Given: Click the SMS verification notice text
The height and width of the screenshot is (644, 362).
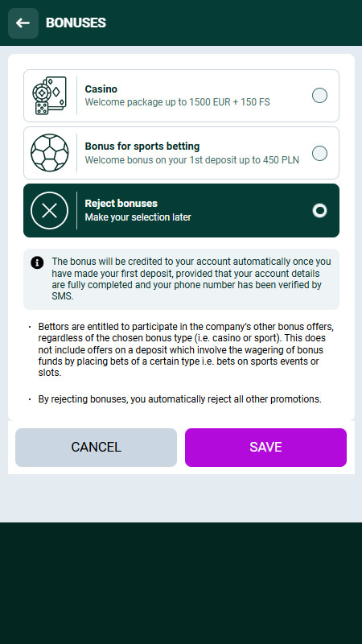Looking at the screenshot, I should (191, 279).
